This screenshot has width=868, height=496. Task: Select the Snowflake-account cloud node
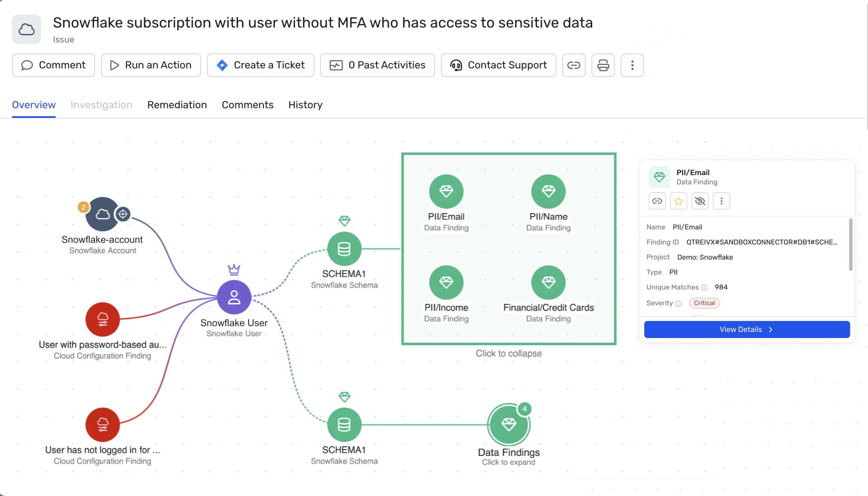click(102, 214)
